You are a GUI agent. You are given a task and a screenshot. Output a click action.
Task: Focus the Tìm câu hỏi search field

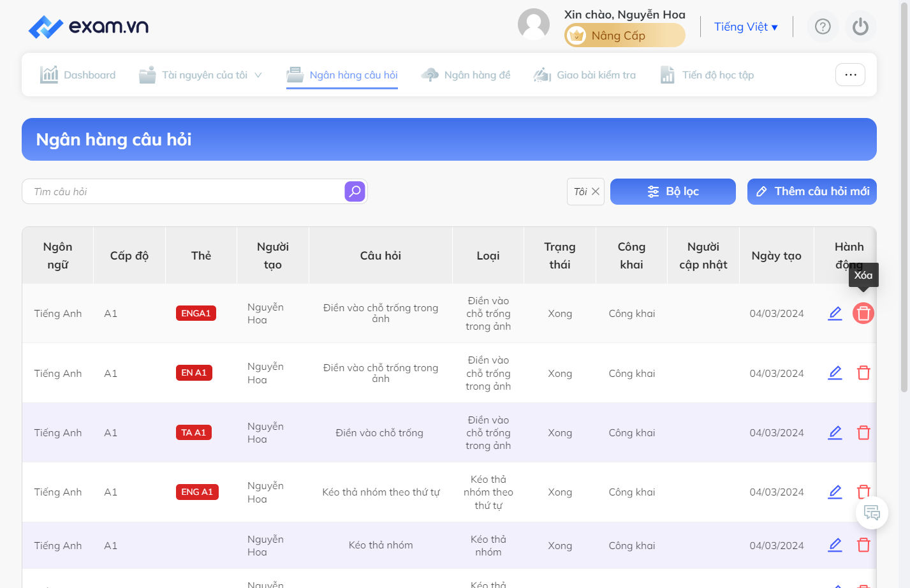click(184, 191)
